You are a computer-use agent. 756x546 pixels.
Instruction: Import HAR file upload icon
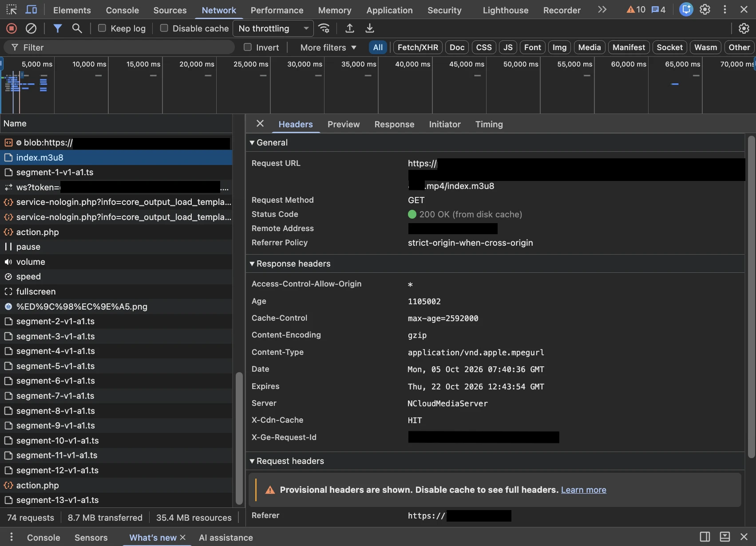coord(350,28)
